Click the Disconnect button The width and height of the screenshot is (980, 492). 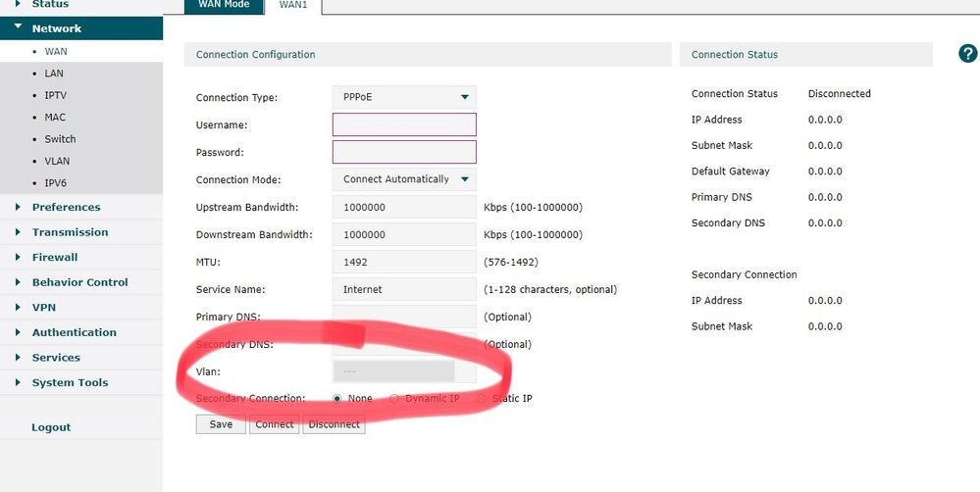click(x=334, y=424)
